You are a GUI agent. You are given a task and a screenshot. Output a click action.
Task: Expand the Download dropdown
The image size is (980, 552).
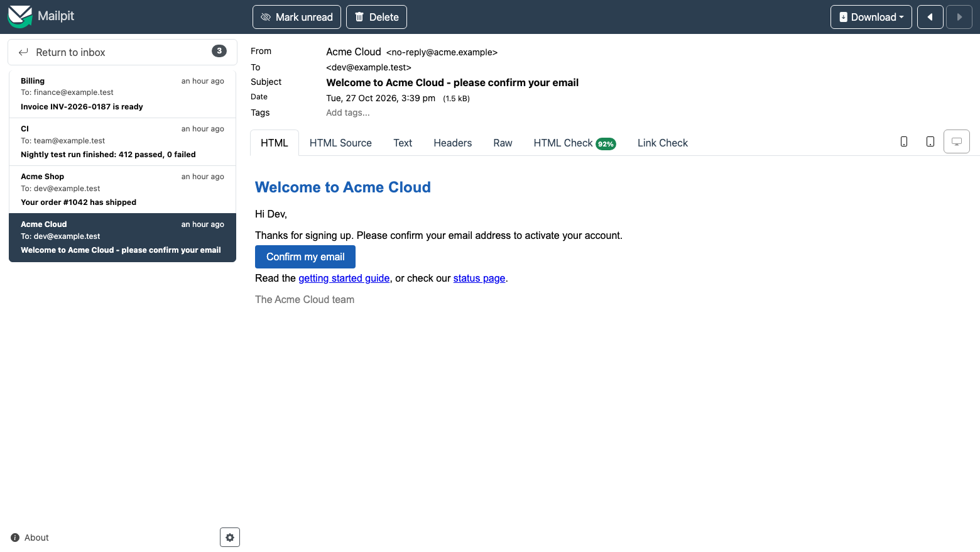(x=871, y=17)
